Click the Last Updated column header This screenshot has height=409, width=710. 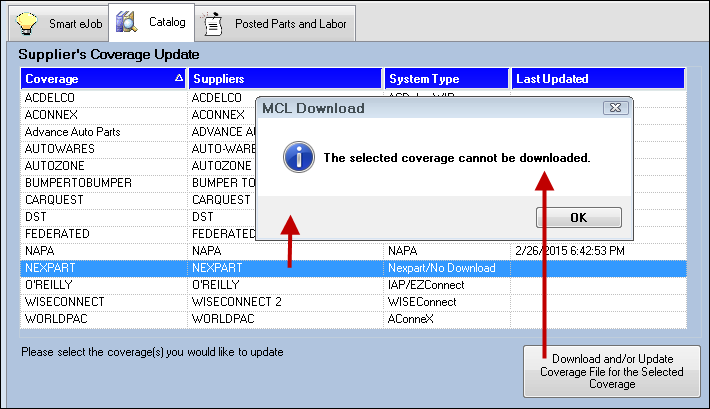pyautogui.click(x=597, y=78)
